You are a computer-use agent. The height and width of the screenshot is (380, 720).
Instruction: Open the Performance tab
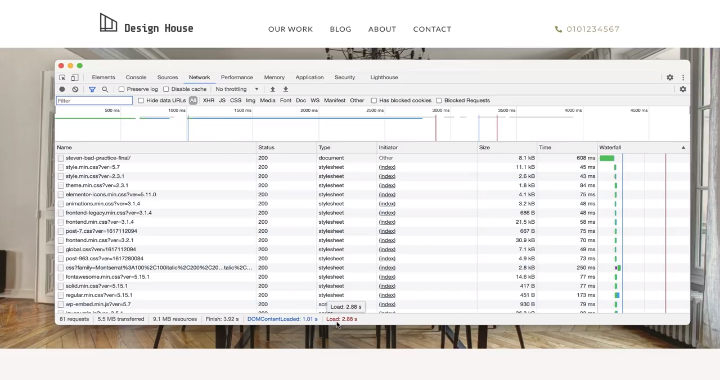pos(237,78)
